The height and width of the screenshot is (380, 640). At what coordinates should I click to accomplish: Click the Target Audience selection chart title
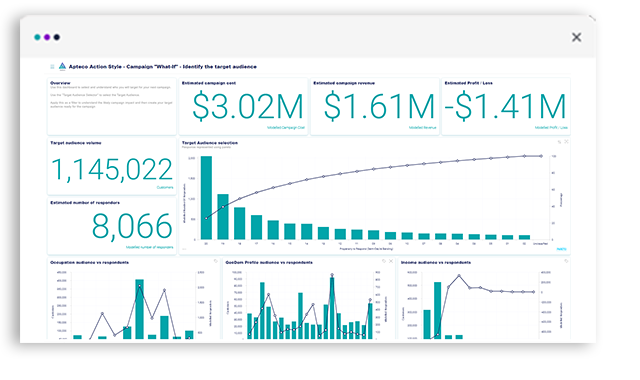tap(210, 143)
